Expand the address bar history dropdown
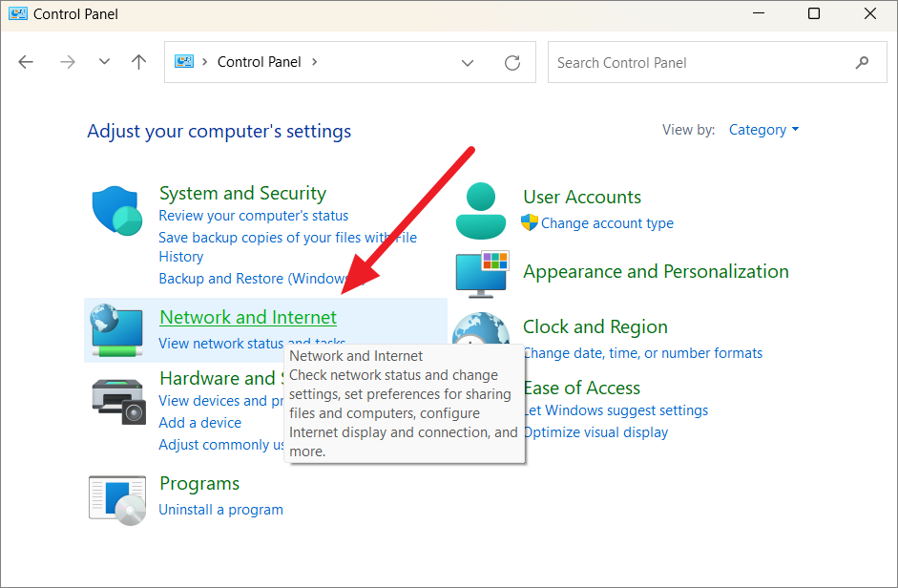The image size is (898, 588). (x=468, y=63)
